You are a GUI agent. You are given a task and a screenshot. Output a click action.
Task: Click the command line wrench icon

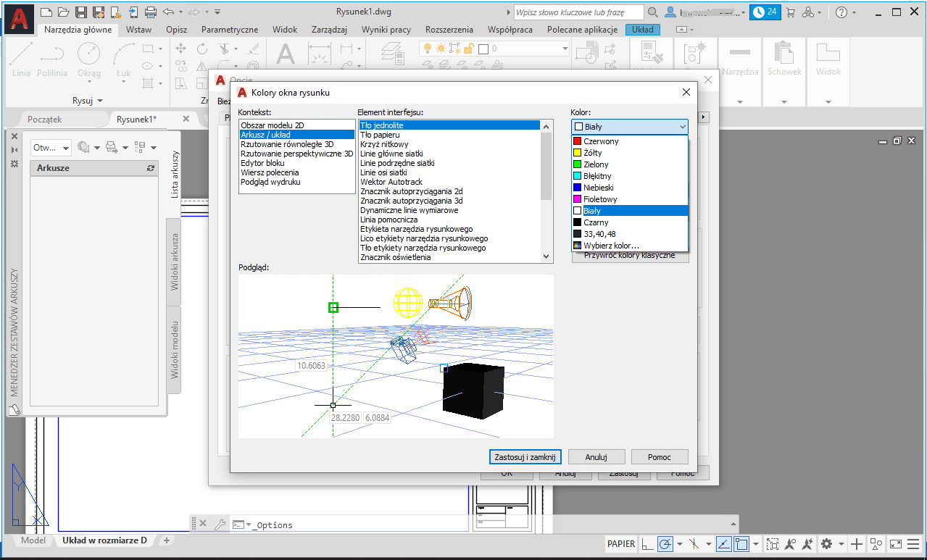[x=220, y=525]
